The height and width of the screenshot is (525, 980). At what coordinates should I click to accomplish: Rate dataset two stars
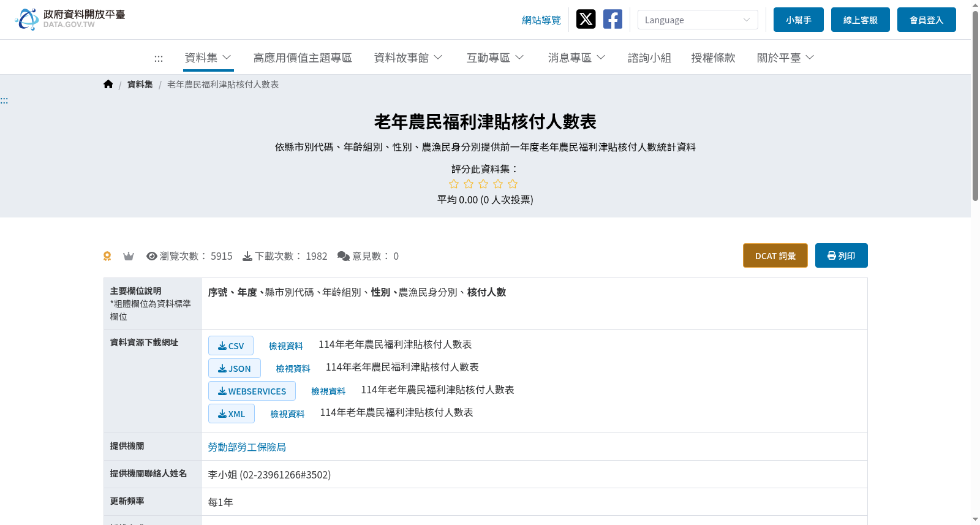click(469, 184)
